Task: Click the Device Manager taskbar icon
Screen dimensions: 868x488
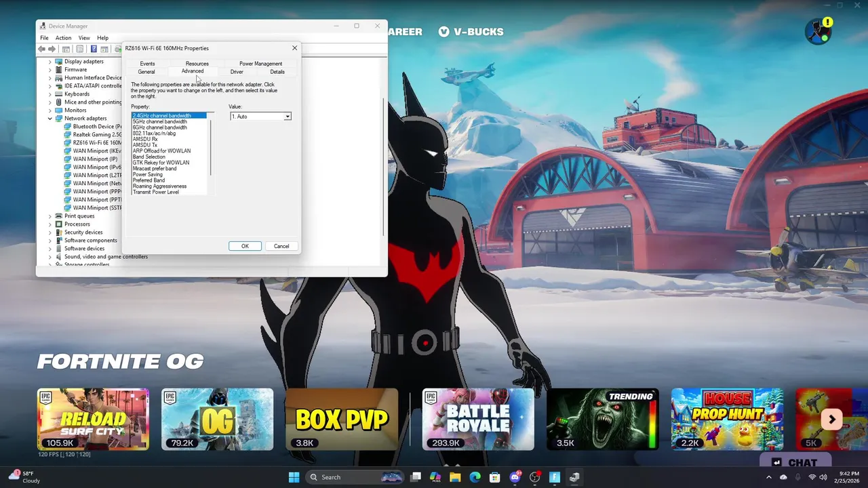Action: [x=574, y=477]
